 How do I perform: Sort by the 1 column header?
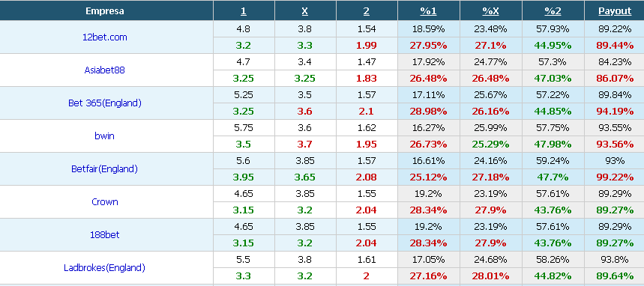click(244, 11)
